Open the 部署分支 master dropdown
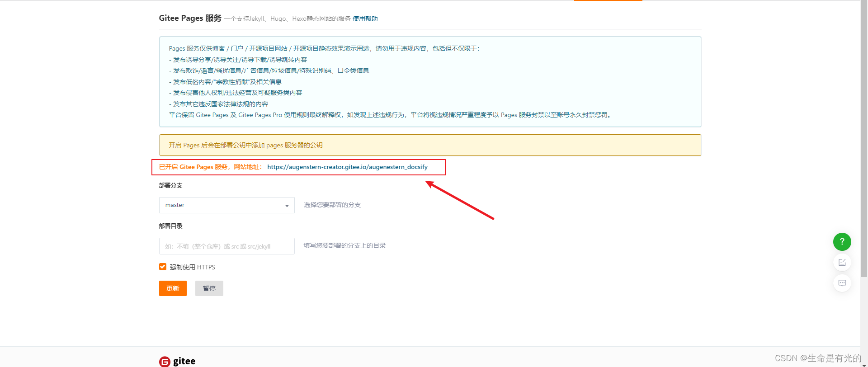This screenshot has height=367, width=868. click(226, 205)
